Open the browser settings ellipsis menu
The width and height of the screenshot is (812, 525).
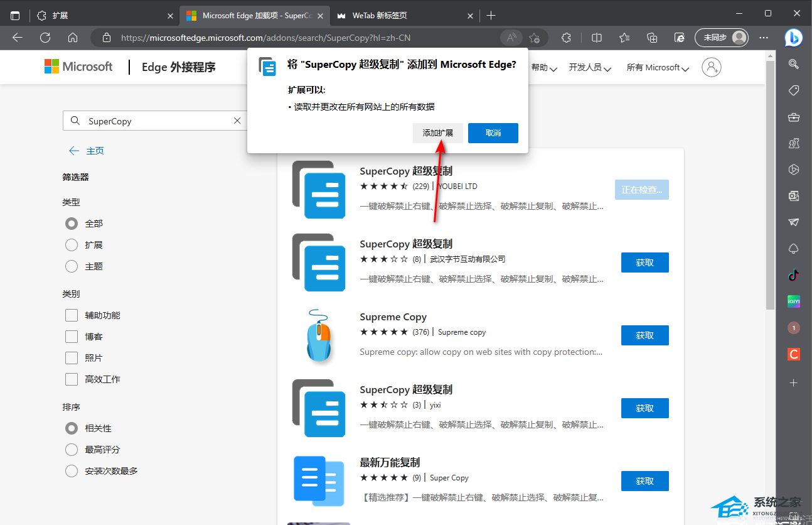click(764, 38)
